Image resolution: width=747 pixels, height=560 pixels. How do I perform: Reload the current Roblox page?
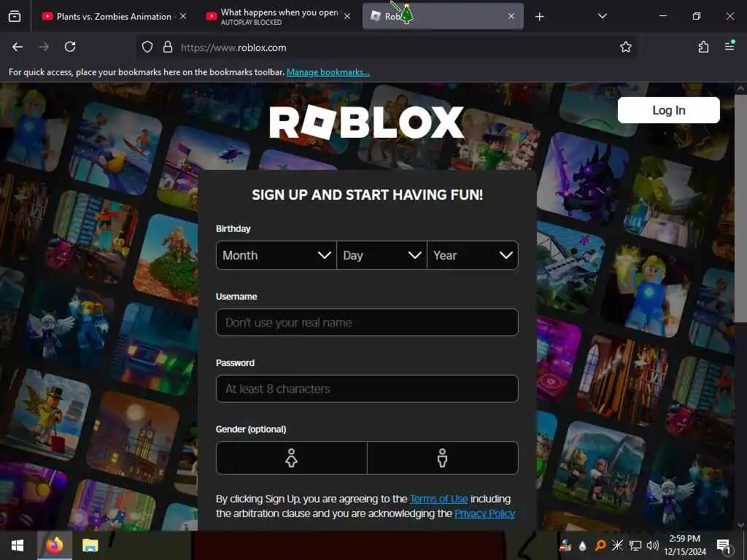pyautogui.click(x=70, y=47)
